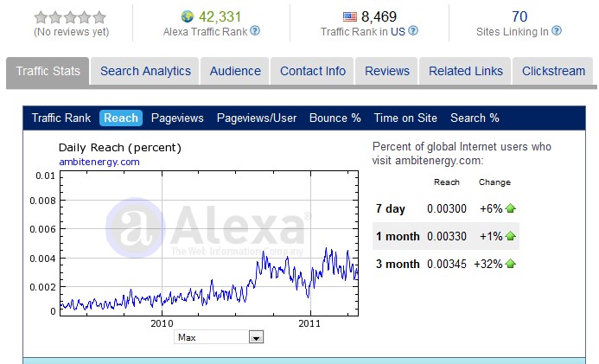
Task: Show the Bounce % chart
Action: (335, 118)
